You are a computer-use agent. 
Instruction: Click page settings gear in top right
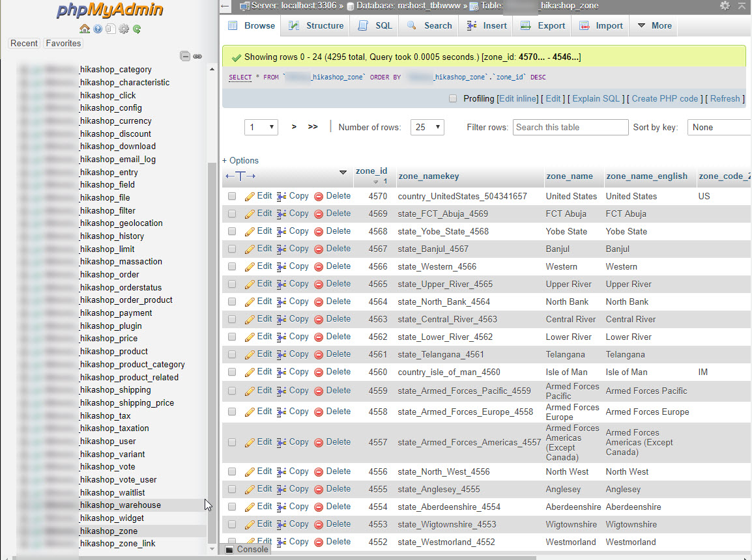(x=725, y=6)
